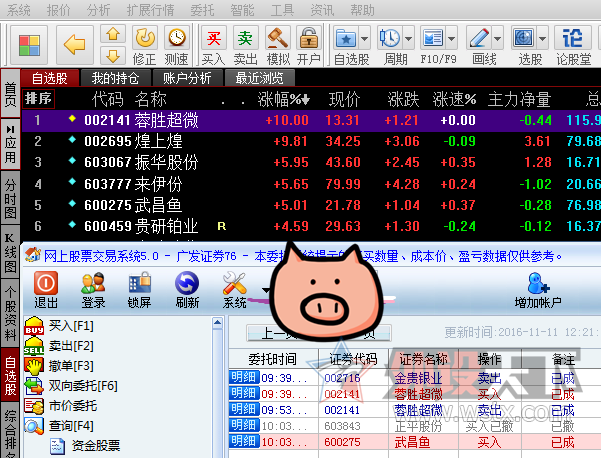Select 卖出[F2] in the trading tree

(71, 346)
